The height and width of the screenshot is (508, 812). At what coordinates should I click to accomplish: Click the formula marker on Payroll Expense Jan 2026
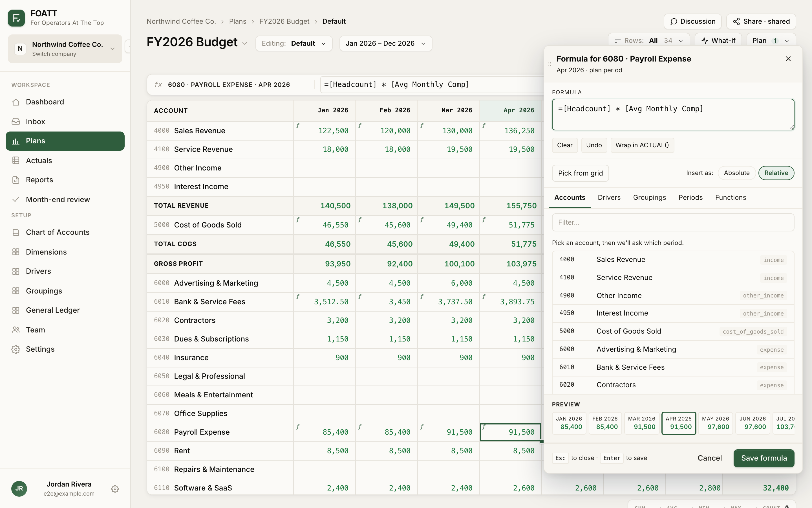tap(298, 427)
